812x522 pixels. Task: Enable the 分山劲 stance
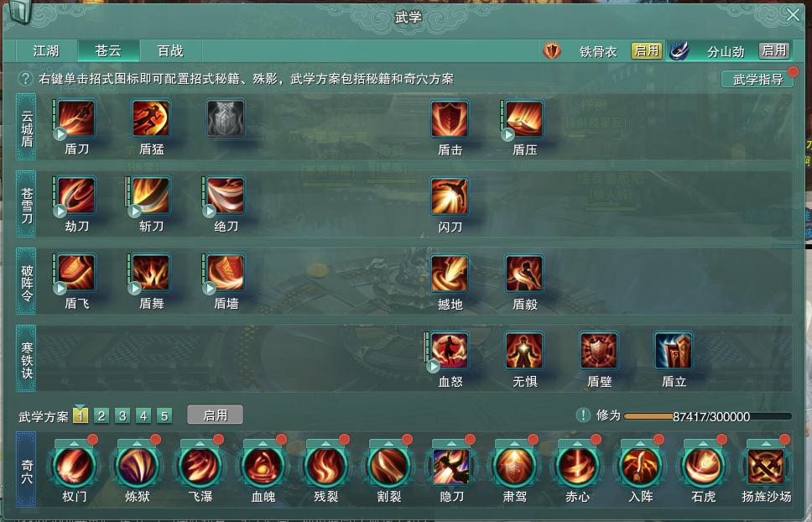coord(774,50)
